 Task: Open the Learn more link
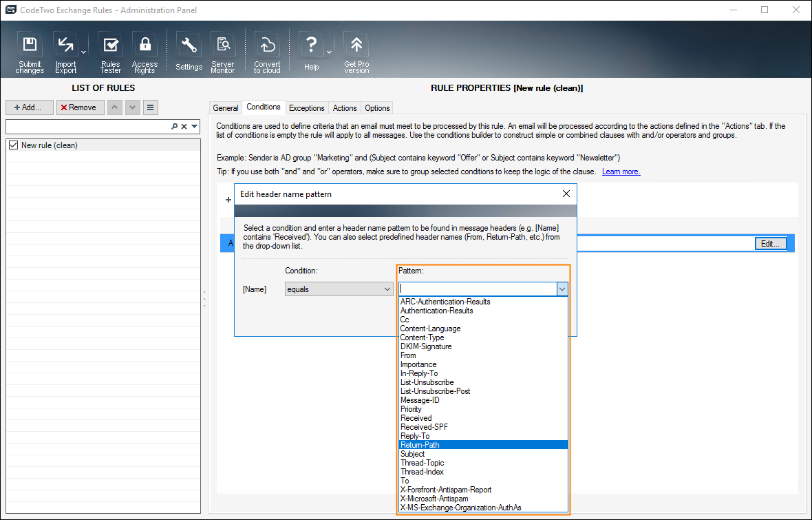[x=621, y=171]
